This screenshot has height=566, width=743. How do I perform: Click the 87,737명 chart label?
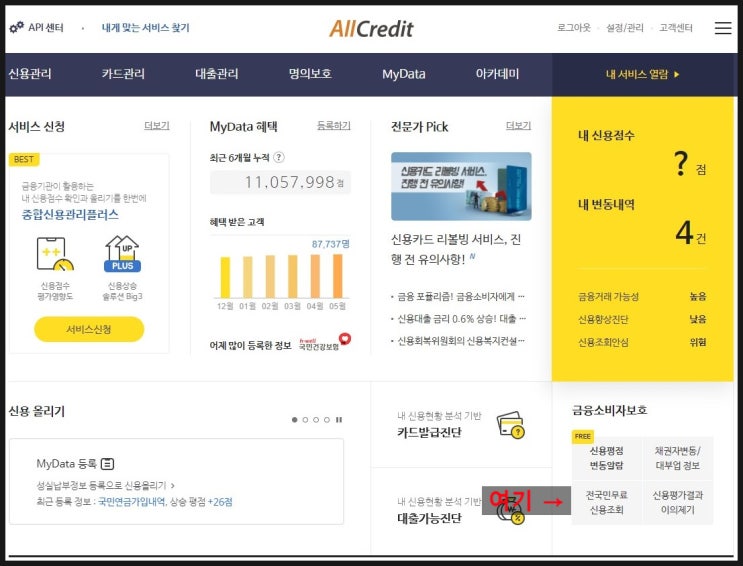[x=331, y=244]
